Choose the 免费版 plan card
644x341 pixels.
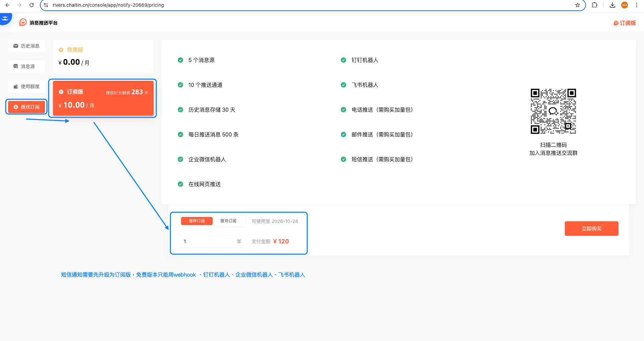click(103, 56)
